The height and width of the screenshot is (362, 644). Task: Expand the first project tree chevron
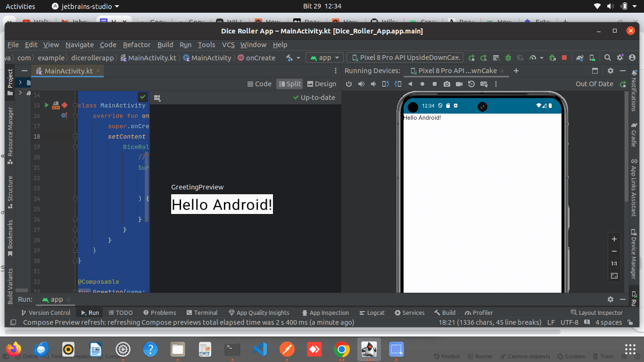[20, 82]
